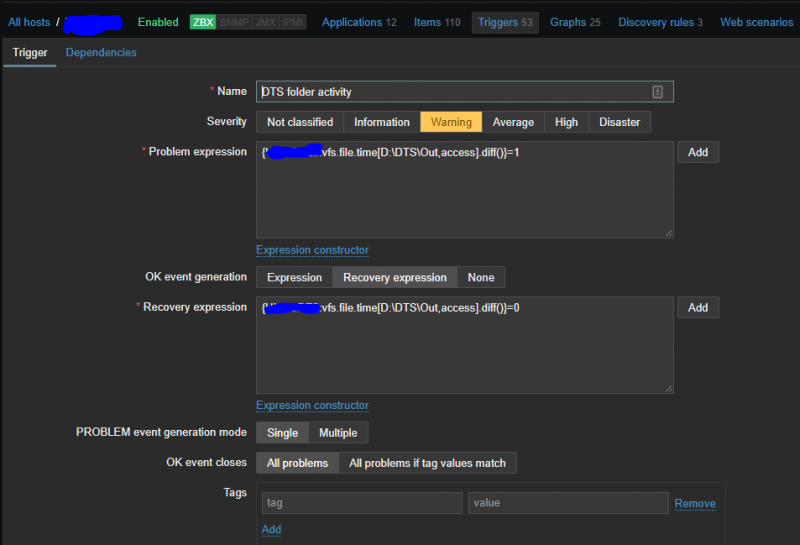The width and height of the screenshot is (800, 545).
Task: Open Graphs 25 in the host navigation
Action: (575, 22)
